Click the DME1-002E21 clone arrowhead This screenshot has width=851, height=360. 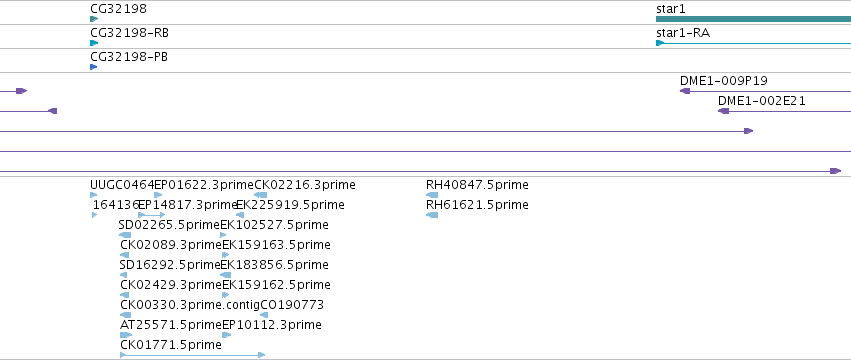[x=723, y=111]
